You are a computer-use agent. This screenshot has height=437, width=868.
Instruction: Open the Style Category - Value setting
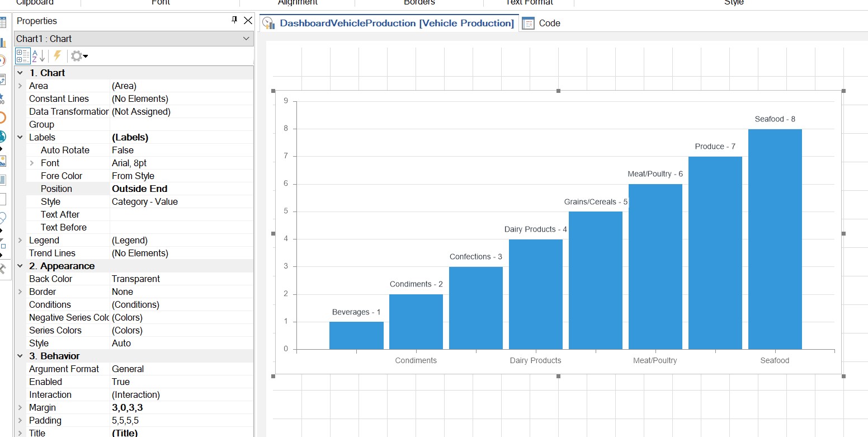click(x=181, y=201)
